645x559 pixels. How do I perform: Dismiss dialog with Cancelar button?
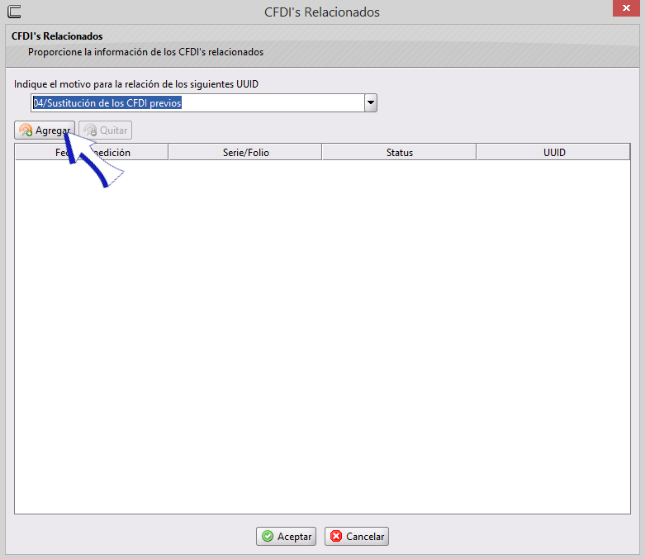(357, 536)
